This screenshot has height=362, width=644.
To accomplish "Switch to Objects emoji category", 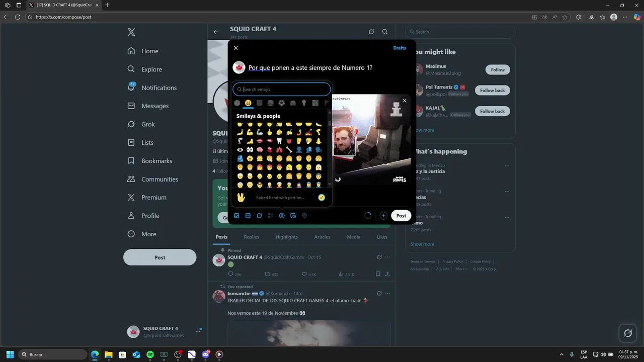I will [304, 103].
